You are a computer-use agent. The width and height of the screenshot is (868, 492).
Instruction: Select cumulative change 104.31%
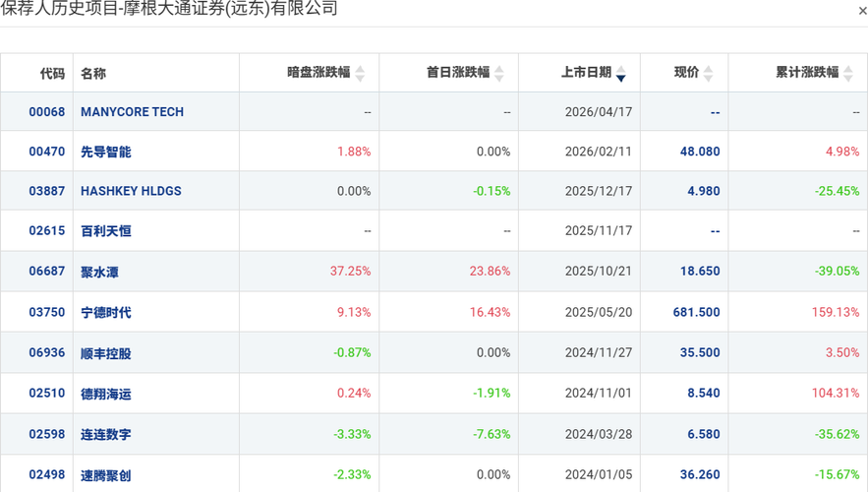click(836, 393)
